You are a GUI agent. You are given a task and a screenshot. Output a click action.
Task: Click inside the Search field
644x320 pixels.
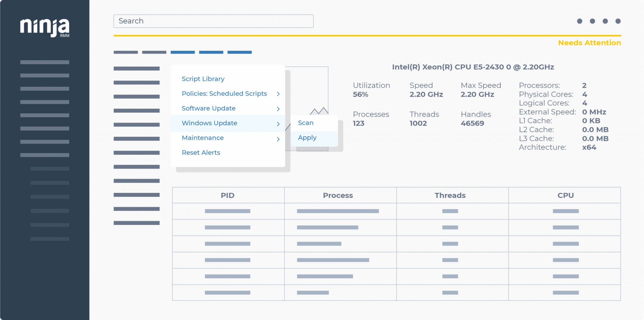tap(213, 21)
